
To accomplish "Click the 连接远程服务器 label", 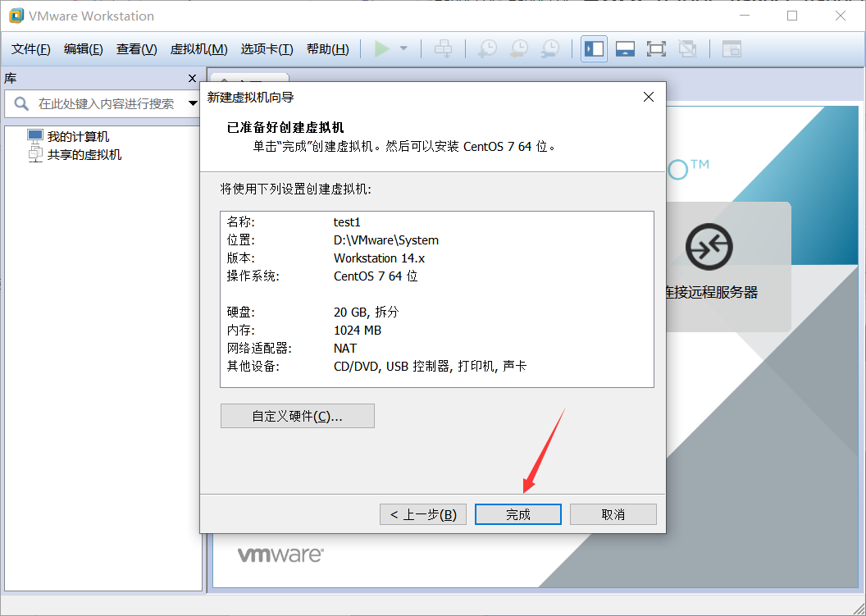I will (x=711, y=292).
